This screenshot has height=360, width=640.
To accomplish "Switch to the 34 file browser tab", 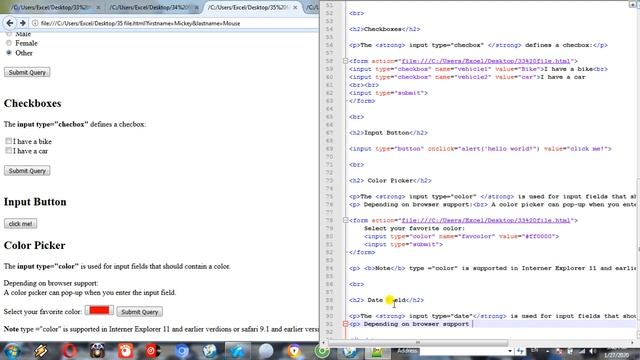I will [150, 7].
